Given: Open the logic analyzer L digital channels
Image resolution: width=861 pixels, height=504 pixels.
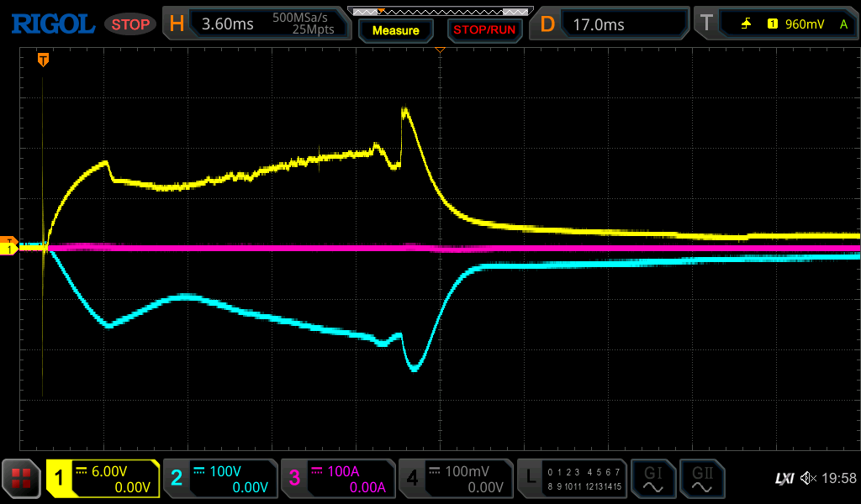Looking at the screenshot, I should (573, 479).
